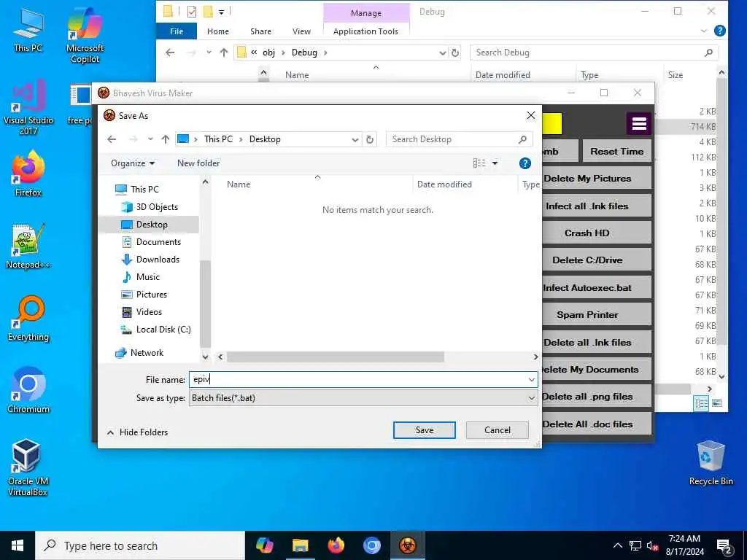Click Windows Start button
Viewport: 747px width, 560px height.
point(18,545)
